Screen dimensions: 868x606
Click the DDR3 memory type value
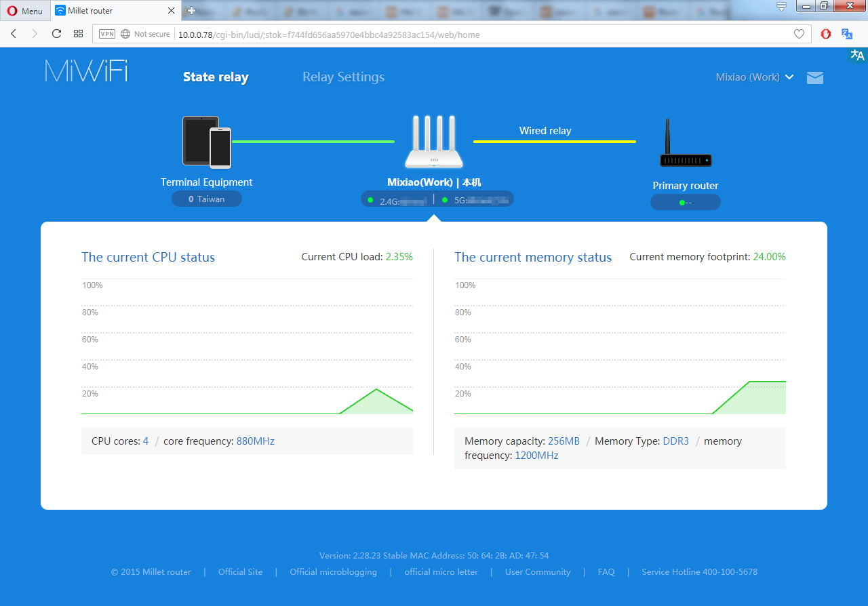(x=676, y=441)
